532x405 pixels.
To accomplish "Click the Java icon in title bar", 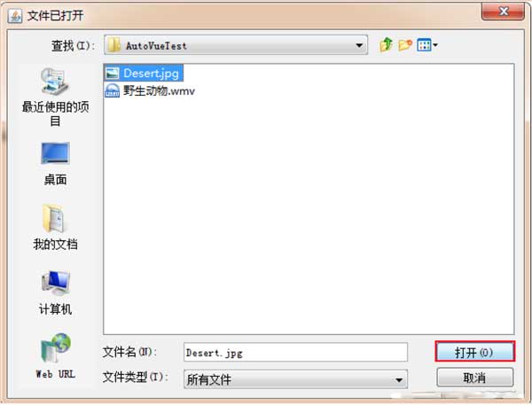I will tap(15, 16).
